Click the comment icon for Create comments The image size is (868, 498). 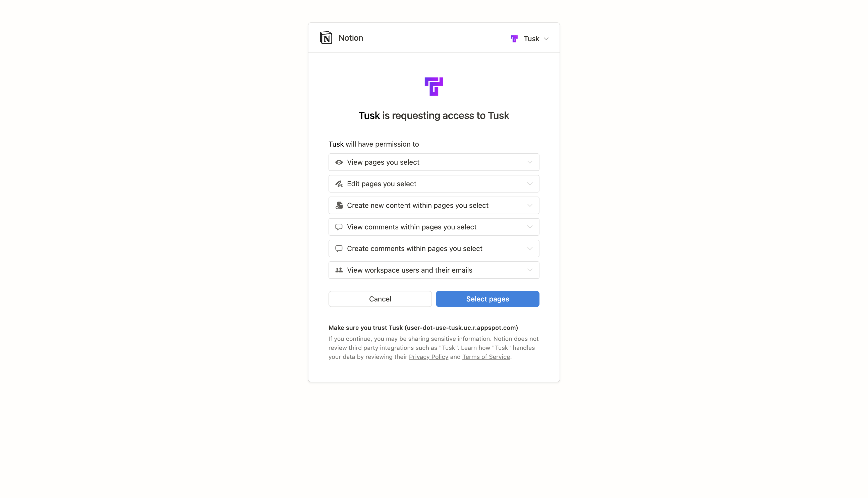coord(339,248)
